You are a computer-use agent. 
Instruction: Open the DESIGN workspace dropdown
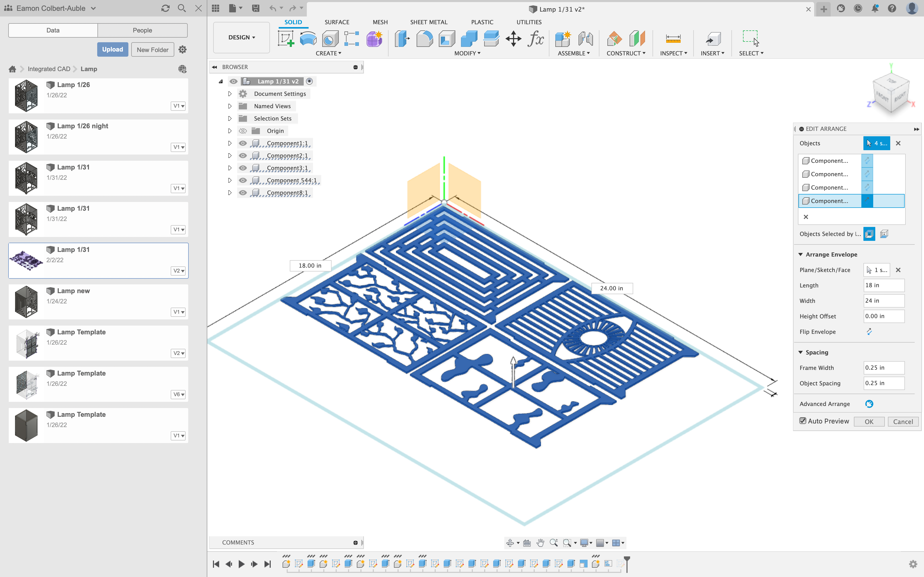pyautogui.click(x=241, y=37)
